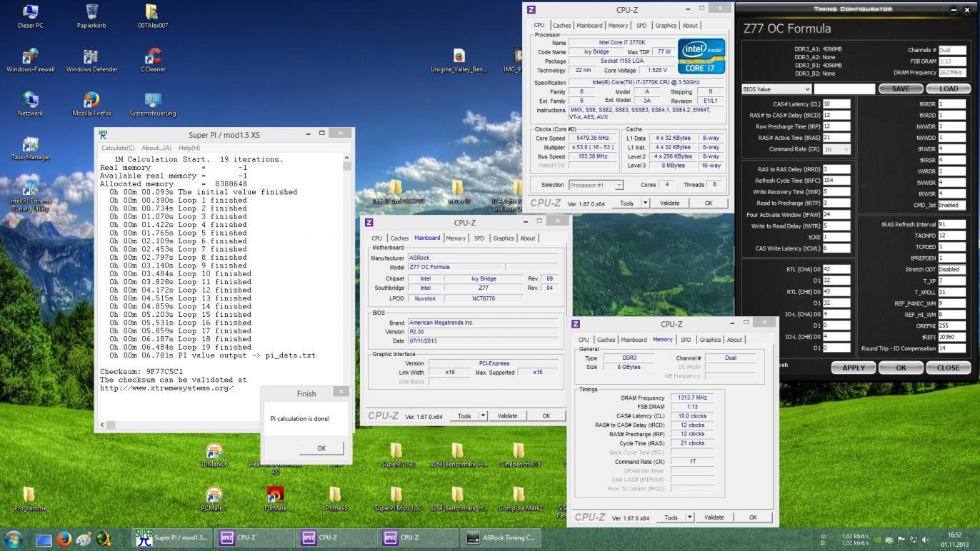Image resolution: width=980 pixels, height=551 pixels.
Task: Click OK in the Finish dialog
Action: 321,448
